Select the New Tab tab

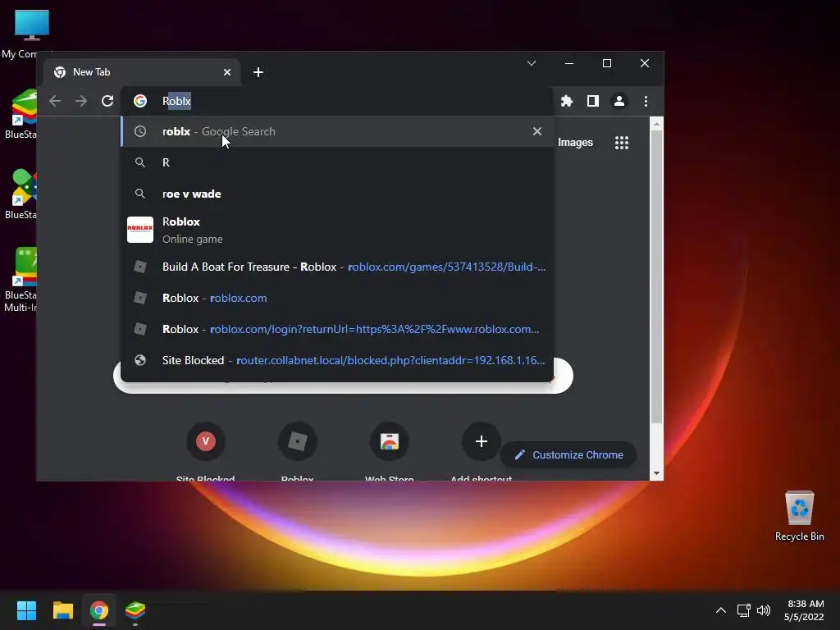(x=142, y=72)
